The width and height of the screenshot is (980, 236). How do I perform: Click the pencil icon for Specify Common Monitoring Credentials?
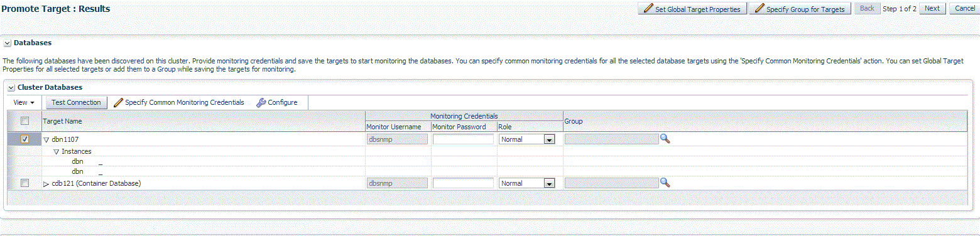coord(118,102)
